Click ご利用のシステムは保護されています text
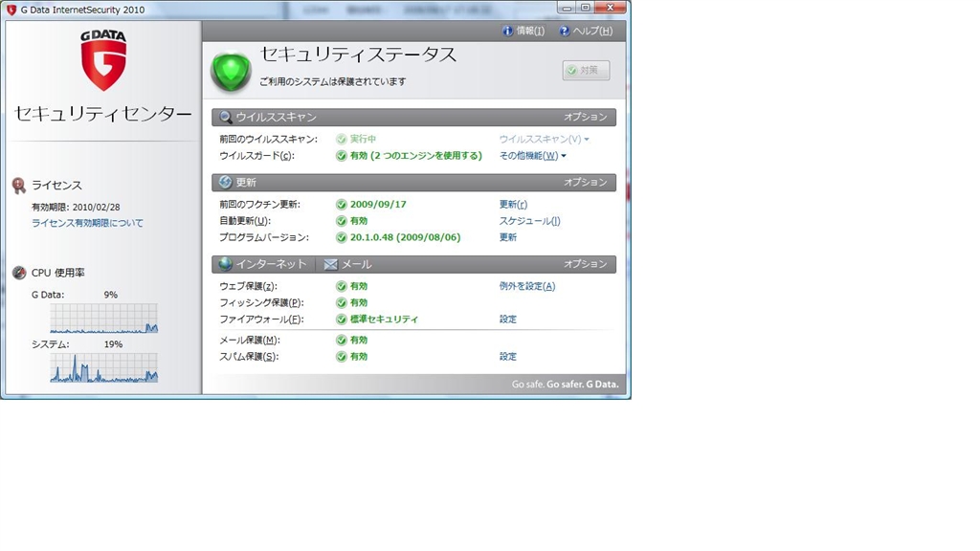The width and height of the screenshot is (980, 551). [x=332, y=81]
